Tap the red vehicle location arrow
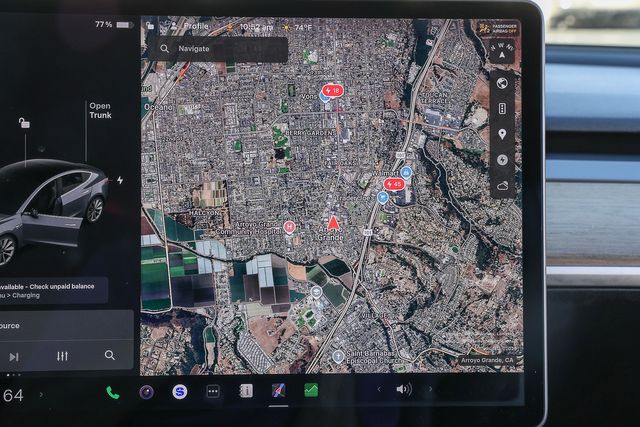 point(333,223)
